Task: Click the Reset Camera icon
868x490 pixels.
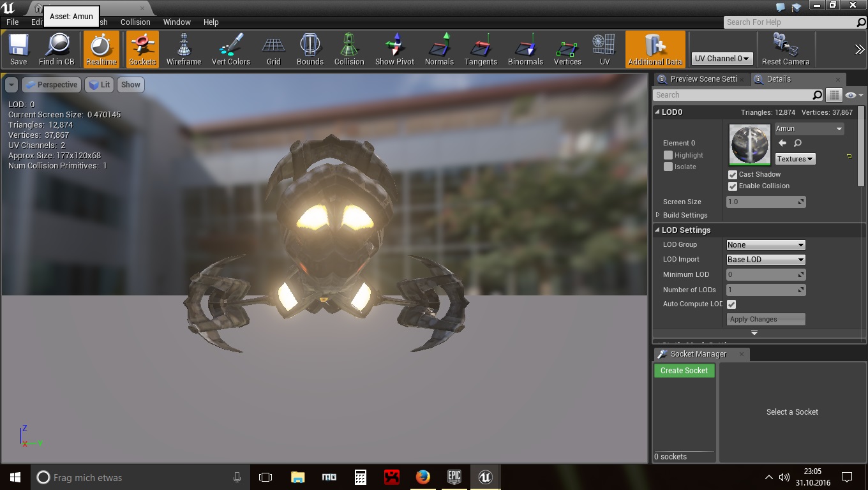Action: click(785, 49)
